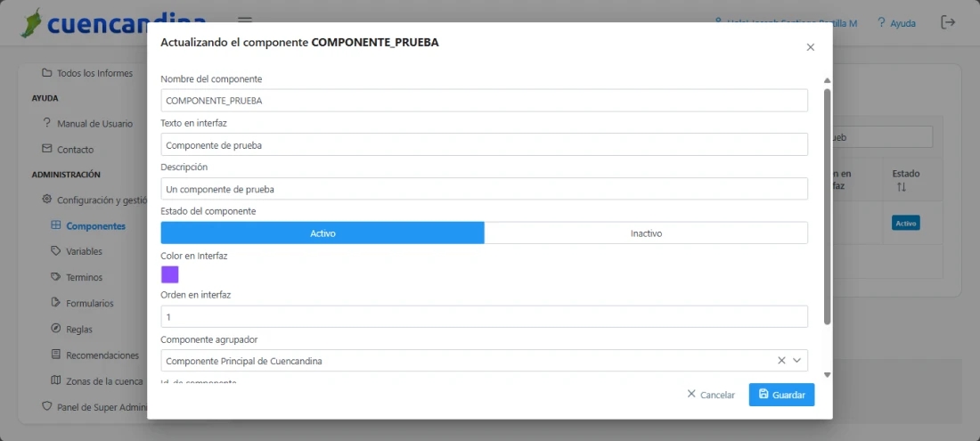
Task: Open the purple Color en interfaz swatch
Action: tap(169, 274)
